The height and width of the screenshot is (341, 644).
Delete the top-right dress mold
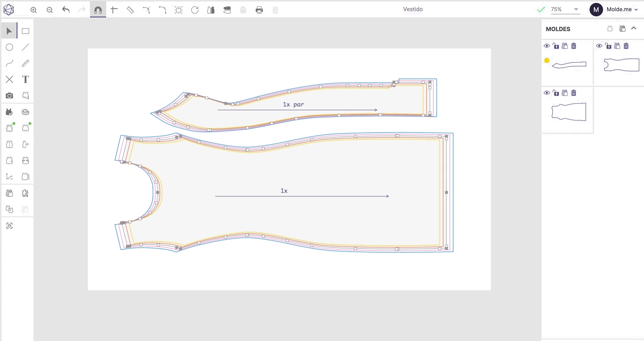pyautogui.click(x=626, y=46)
